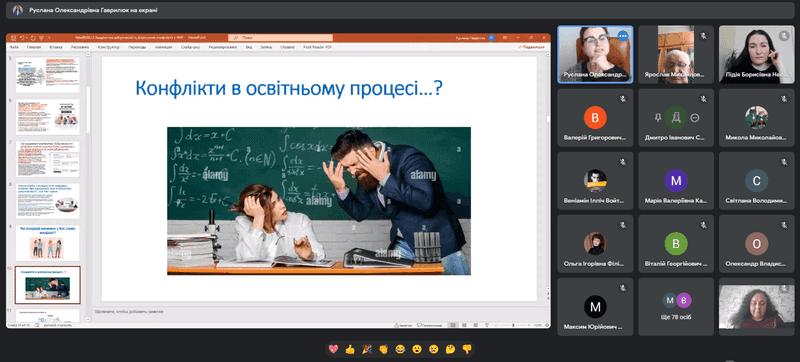Send the clapping hands reaction
The height and width of the screenshot is (362, 800).
[383, 349]
